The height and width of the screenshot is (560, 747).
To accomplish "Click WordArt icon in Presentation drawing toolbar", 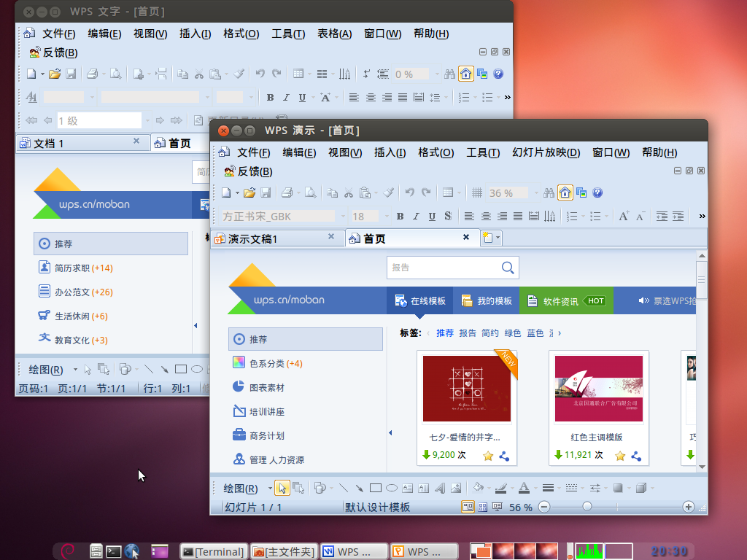I will pos(440,488).
